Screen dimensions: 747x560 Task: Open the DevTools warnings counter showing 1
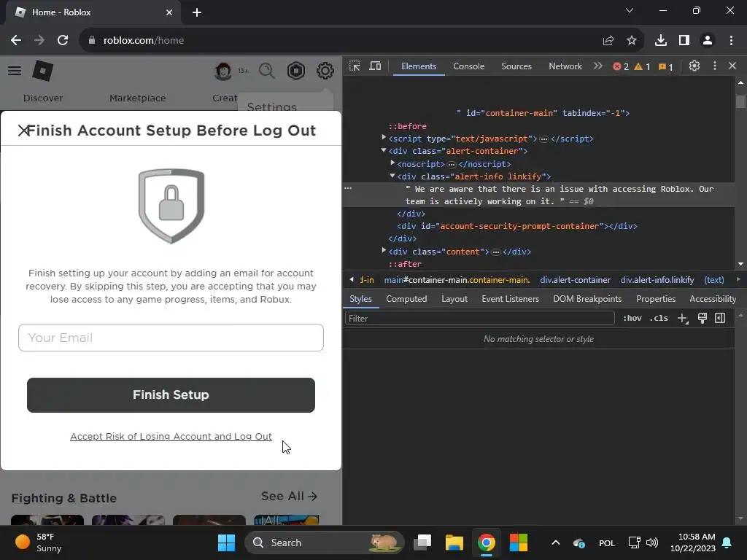pos(642,66)
